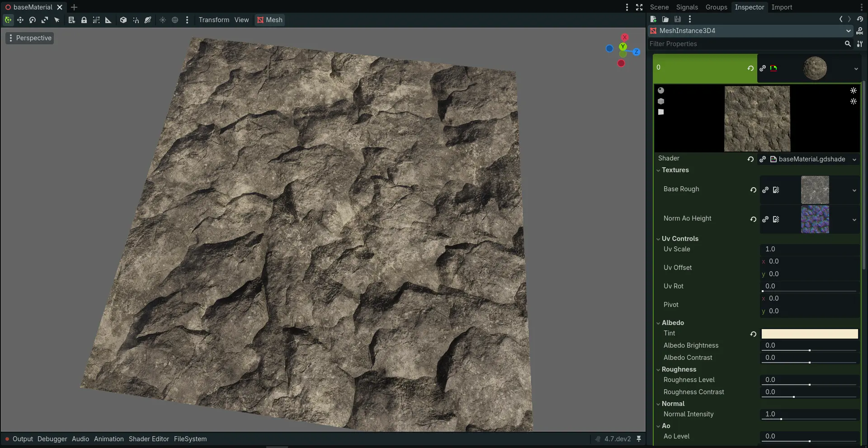Go to previous edited object in history
Image resolution: width=868 pixels, height=448 pixels.
[841, 19]
